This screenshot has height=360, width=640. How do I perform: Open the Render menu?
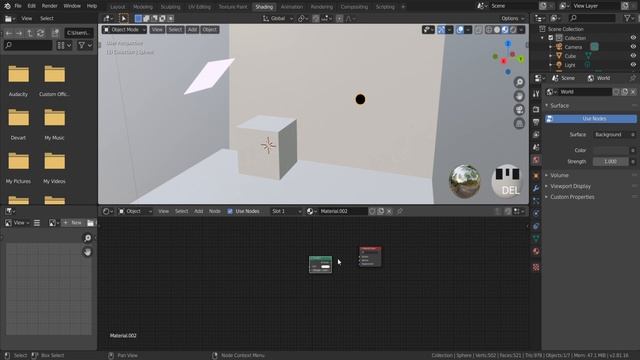coord(49,6)
